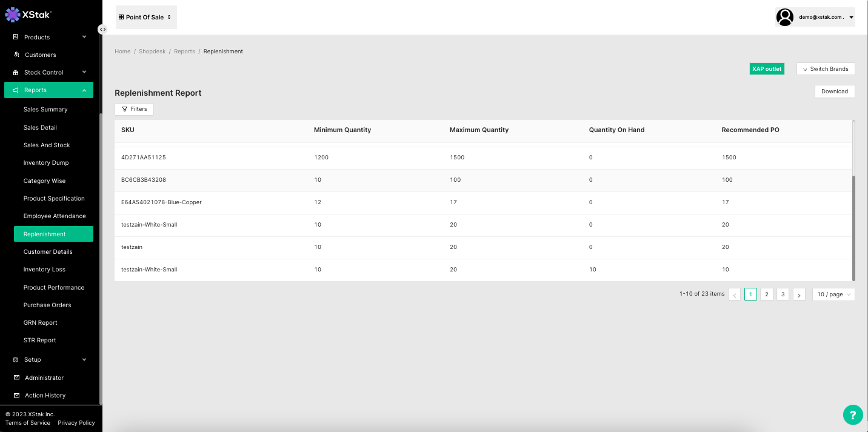Download the replenishment report
This screenshot has width=868, height=432.
(834, 91)
